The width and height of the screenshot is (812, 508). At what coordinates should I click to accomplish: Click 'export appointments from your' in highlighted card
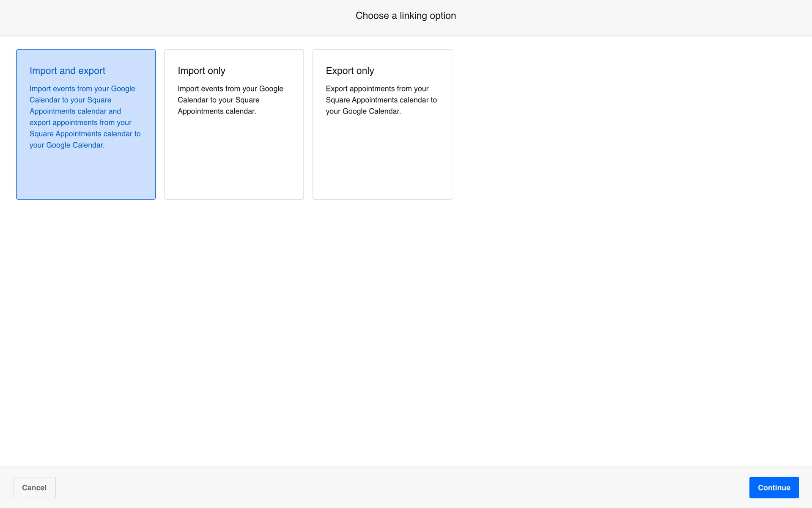tap(80, 122)
